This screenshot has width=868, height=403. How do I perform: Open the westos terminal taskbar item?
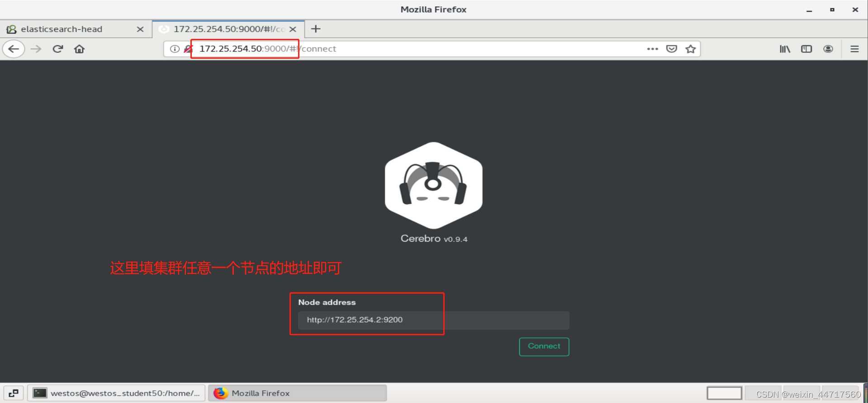click(116, 393)
